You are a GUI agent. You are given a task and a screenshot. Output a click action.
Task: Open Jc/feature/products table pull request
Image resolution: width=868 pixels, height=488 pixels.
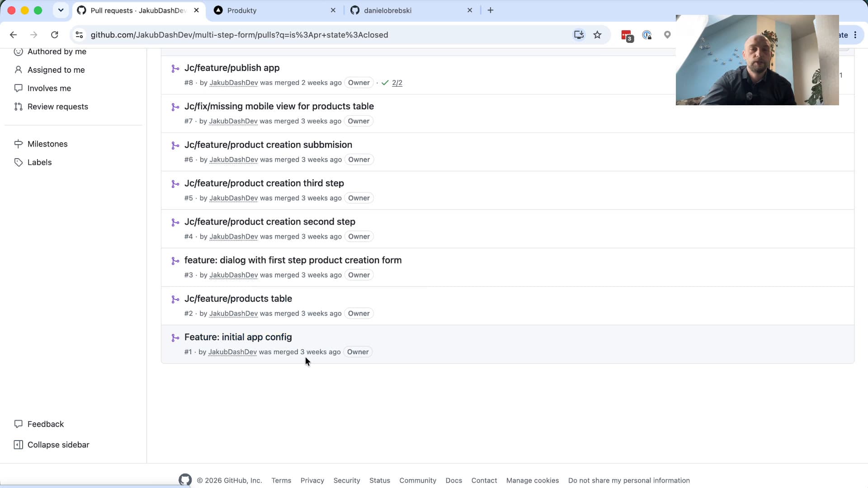(x=238, y=298)
